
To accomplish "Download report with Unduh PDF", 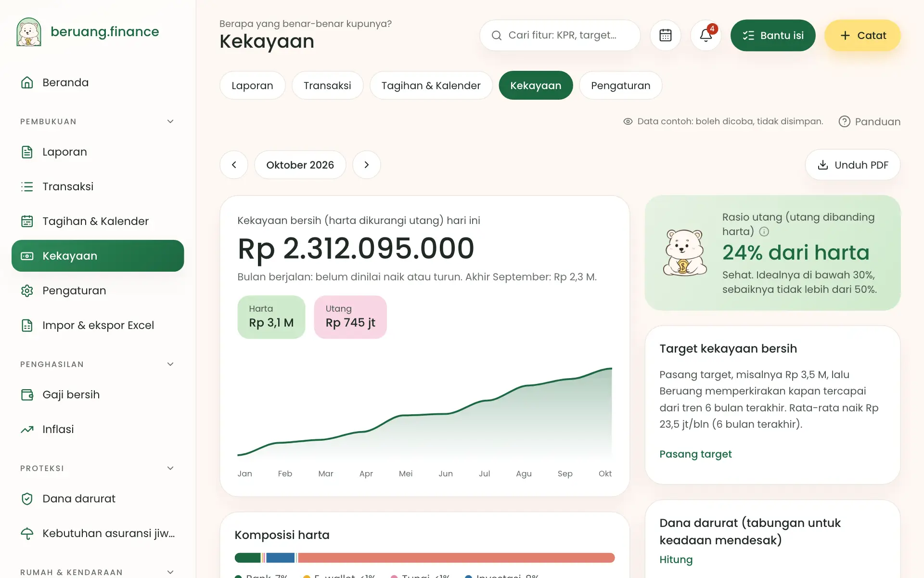I will click(x=852, y=165).
